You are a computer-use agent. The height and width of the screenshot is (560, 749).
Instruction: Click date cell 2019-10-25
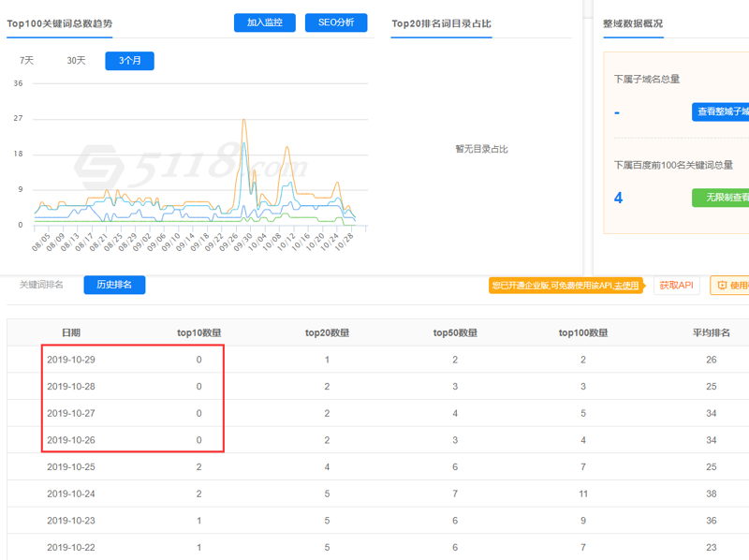pyautogui.click(x=71, y=466)
